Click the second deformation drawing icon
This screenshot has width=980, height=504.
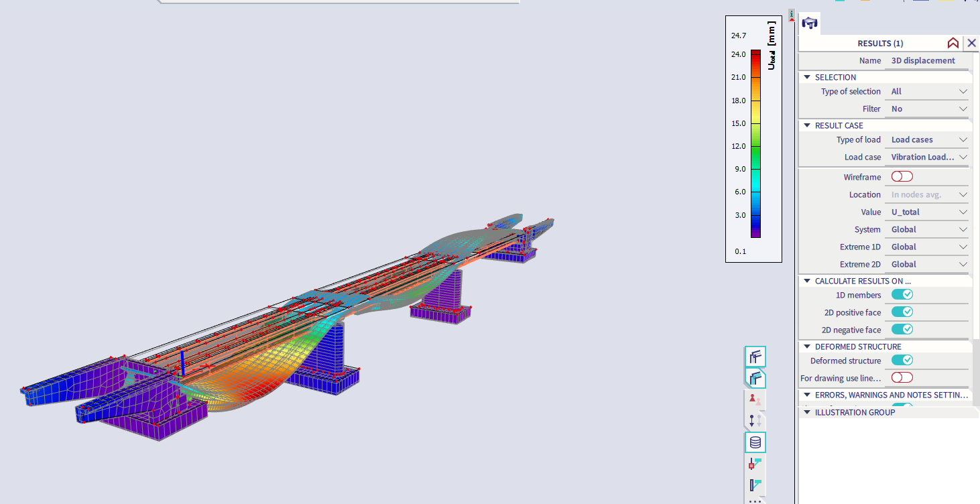pyautogui.click(x=755, y=378)
